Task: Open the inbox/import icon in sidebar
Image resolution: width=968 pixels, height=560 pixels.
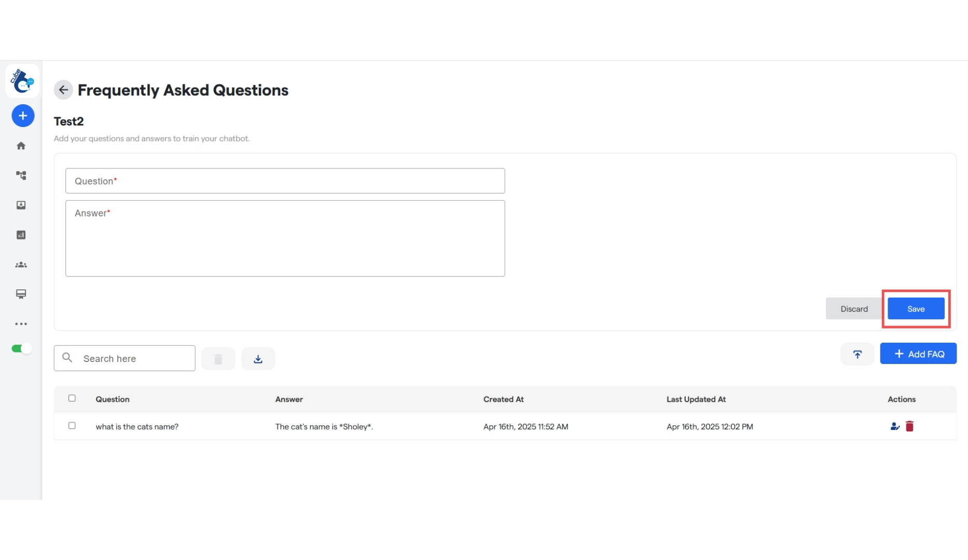Action: (x=21, y=205)
